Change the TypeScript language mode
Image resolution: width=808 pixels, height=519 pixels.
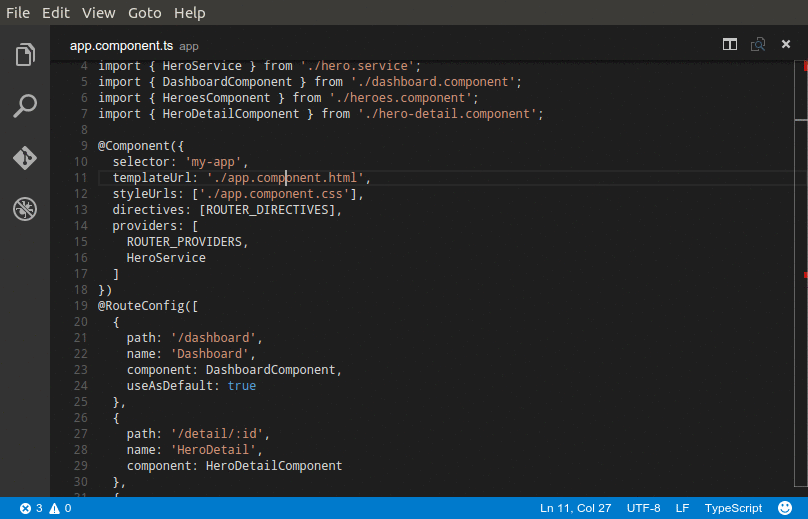point(733,508)
